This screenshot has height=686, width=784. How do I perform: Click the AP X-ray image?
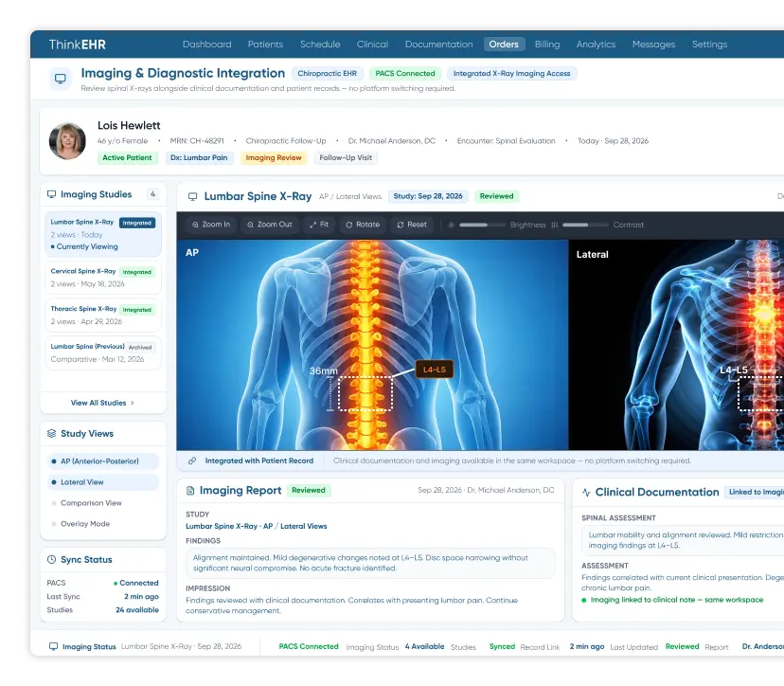tap(372, 345)
